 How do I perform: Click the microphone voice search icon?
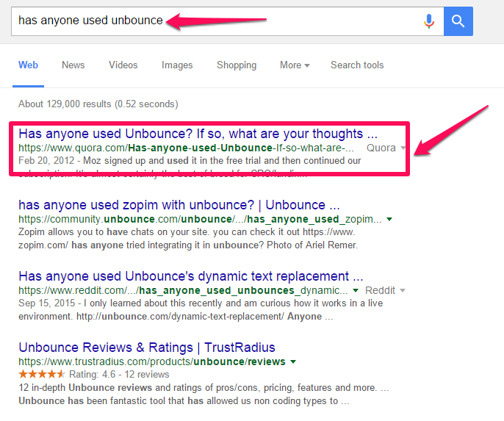[429, 21]
